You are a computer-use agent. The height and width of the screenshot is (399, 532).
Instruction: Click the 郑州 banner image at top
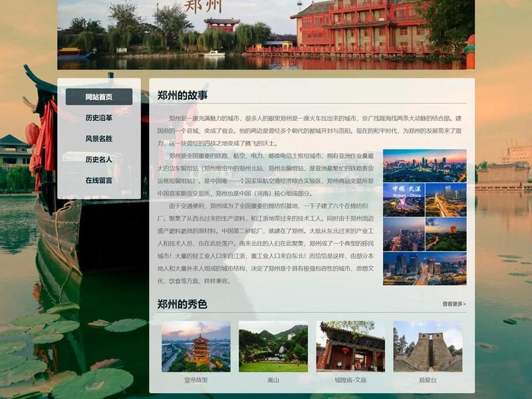click(266, 35)
